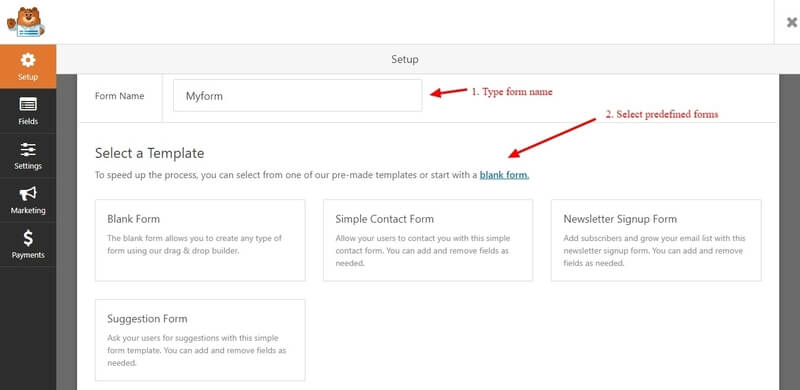Select the Blank Form template card
Image resolution: width=800 pixels, height=390 pixels.
coord(200,240)
